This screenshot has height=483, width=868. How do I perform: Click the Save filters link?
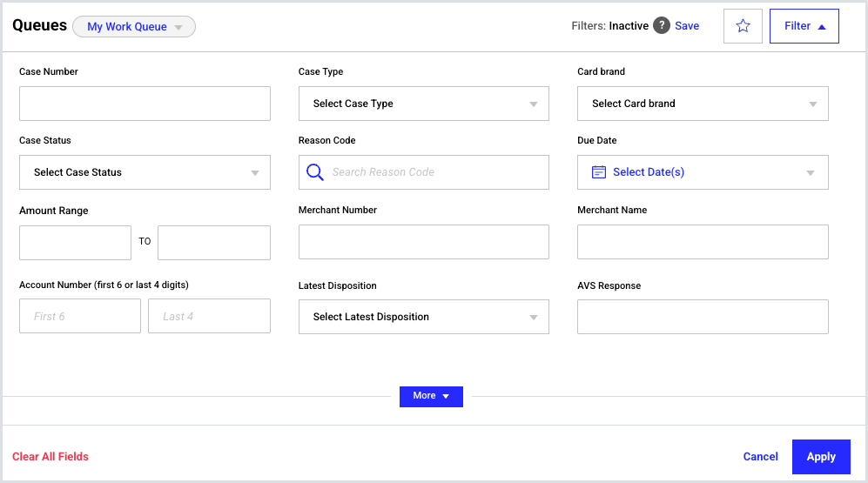click(x=687, y=26)
